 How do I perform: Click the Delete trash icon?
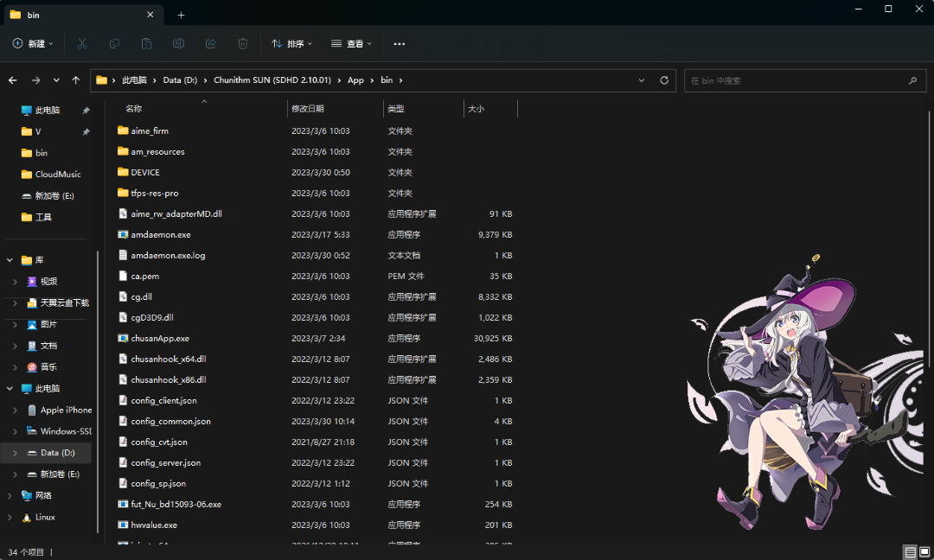point(243,43)
